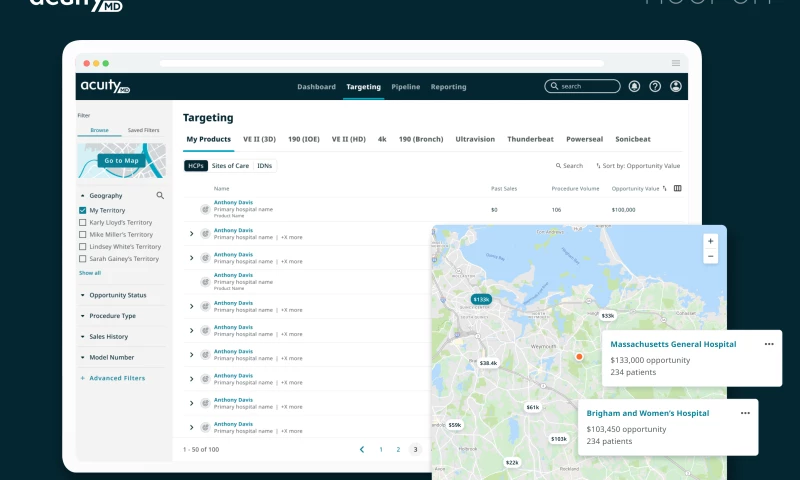Viewport: 800px width, 480px height.
Task: Open Massachusetts General Hospital link
Action: point(673,344)
